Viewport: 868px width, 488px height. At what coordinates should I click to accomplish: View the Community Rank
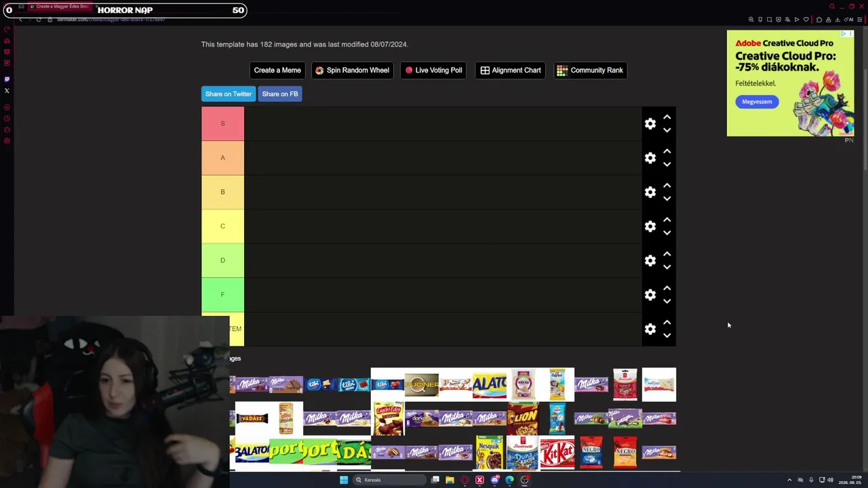tap(591, 70)
